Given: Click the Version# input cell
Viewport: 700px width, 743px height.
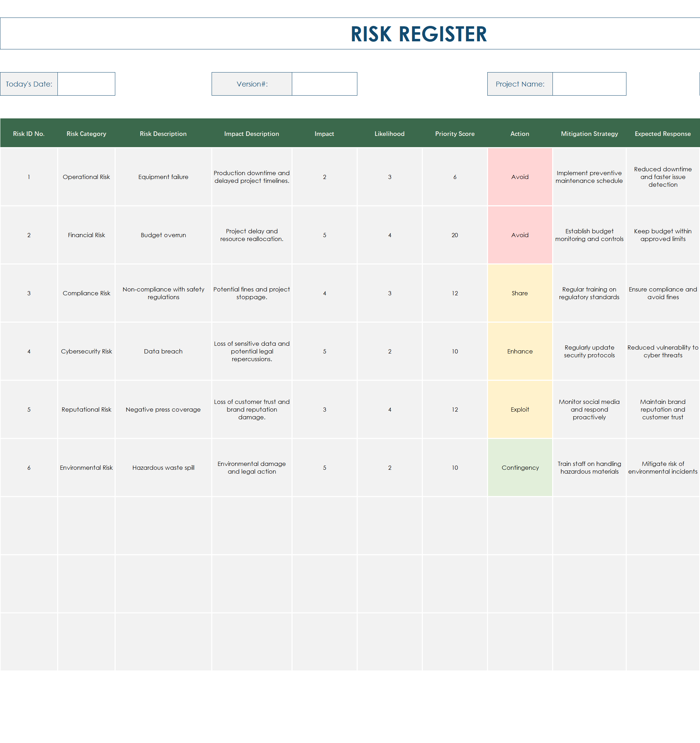Looking at the screenshot, I should click(324, 84).
